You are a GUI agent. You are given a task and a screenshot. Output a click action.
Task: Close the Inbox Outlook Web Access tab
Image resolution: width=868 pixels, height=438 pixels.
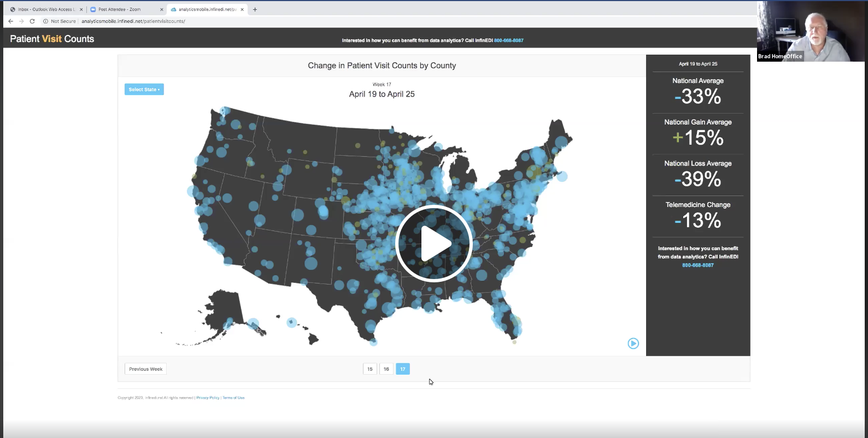click(81, 9)
